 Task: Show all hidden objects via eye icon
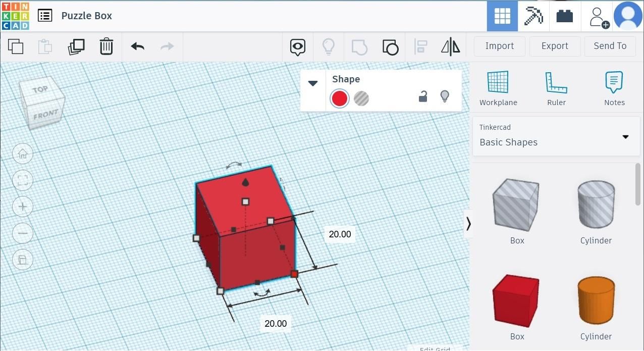coord(297,46)
